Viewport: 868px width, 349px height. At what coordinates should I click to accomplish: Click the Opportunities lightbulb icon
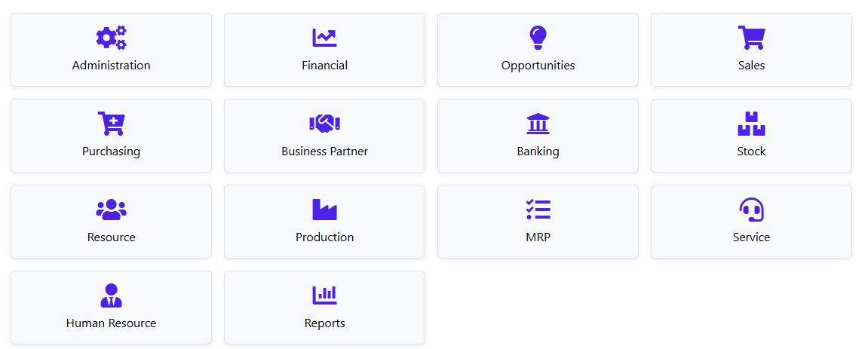tap(538, 38)
